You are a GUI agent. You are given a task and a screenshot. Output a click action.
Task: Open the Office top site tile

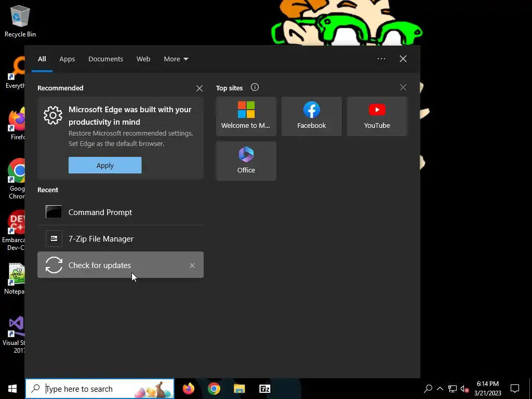click(246, 161)
